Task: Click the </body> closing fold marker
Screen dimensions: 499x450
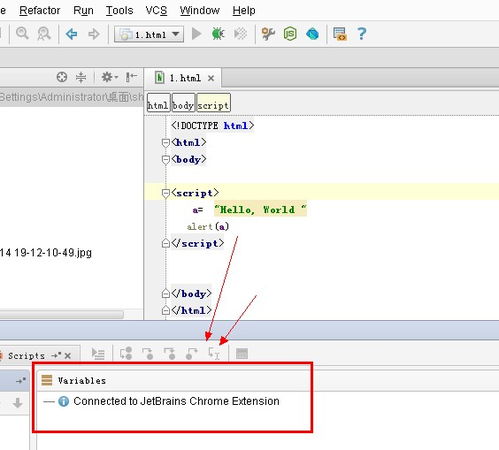Action: click(166, 294)
